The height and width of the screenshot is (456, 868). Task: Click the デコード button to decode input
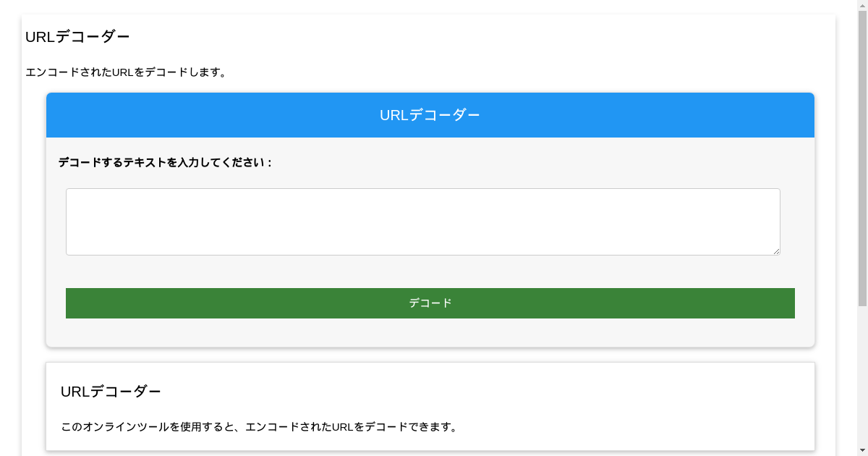[430, 303]
